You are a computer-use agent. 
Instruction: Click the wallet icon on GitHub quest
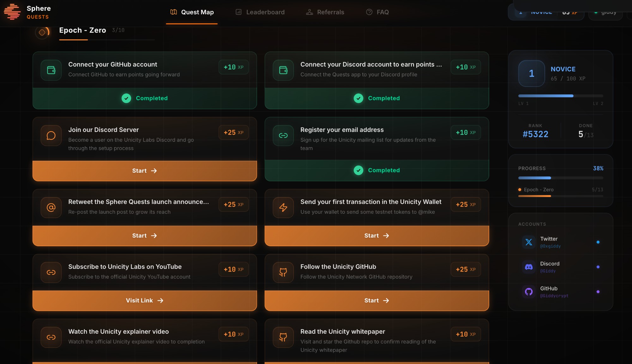(x=51, y=70)
